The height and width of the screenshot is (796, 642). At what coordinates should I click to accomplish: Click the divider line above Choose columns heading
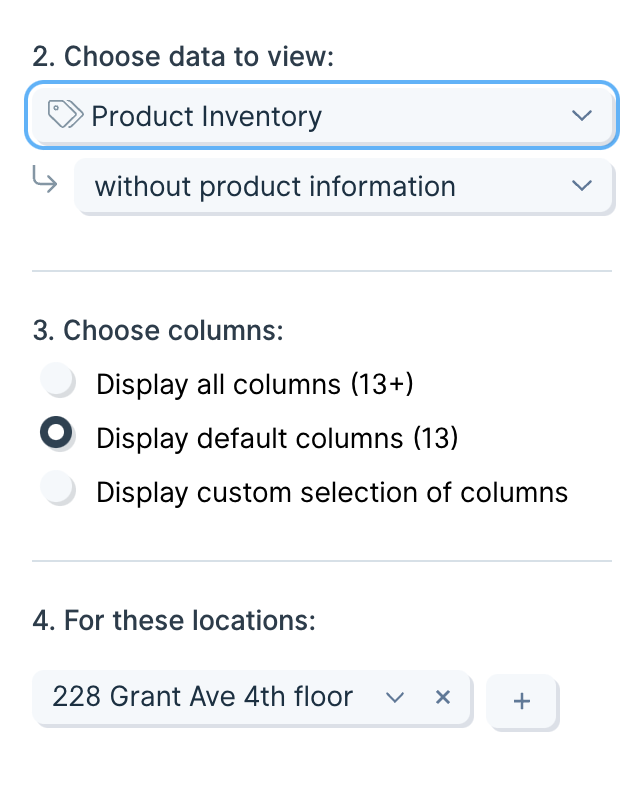tap(322, 271)
